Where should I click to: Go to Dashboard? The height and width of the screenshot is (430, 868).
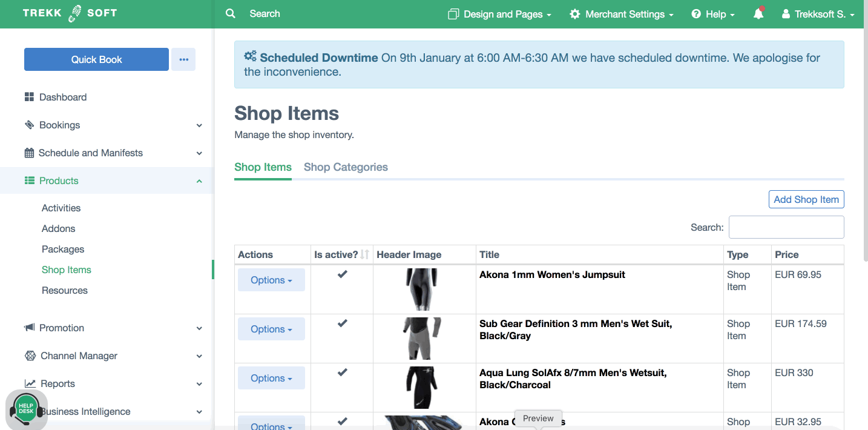point(63,97)
